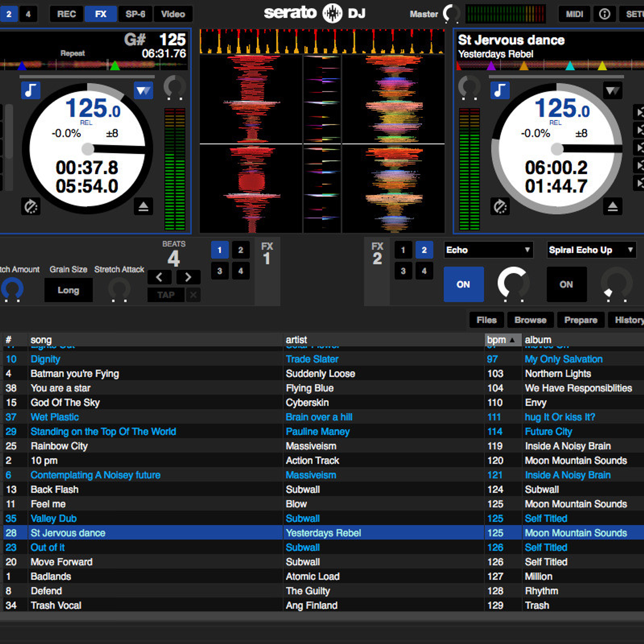644x644 pixels.
Task: Adjust Echo effect depth knob
Action: click(x=514, y=283)
